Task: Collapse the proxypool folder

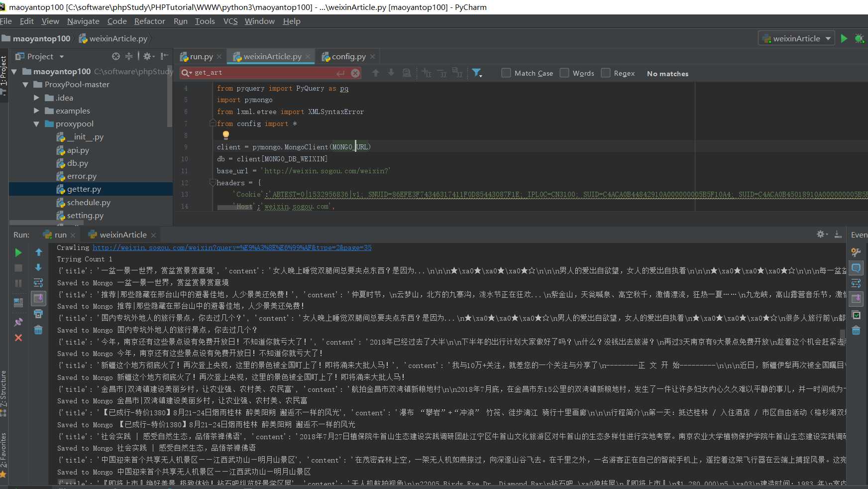Action: (x=36, y=124)
